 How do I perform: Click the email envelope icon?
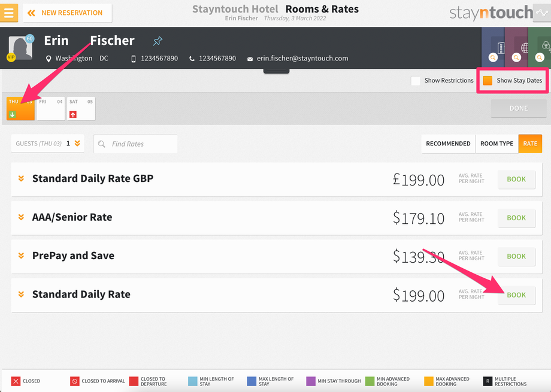250,59
